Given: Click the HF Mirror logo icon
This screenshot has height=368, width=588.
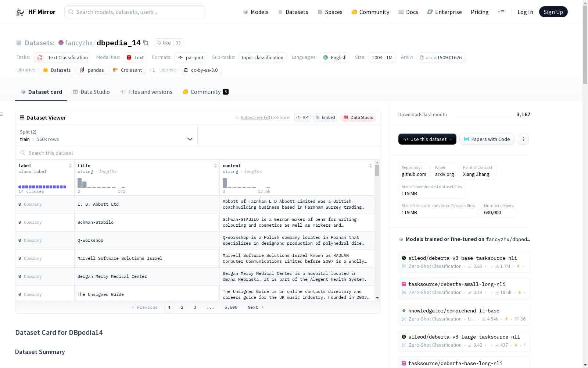Looking at the screenshot, I should [20, 12].
